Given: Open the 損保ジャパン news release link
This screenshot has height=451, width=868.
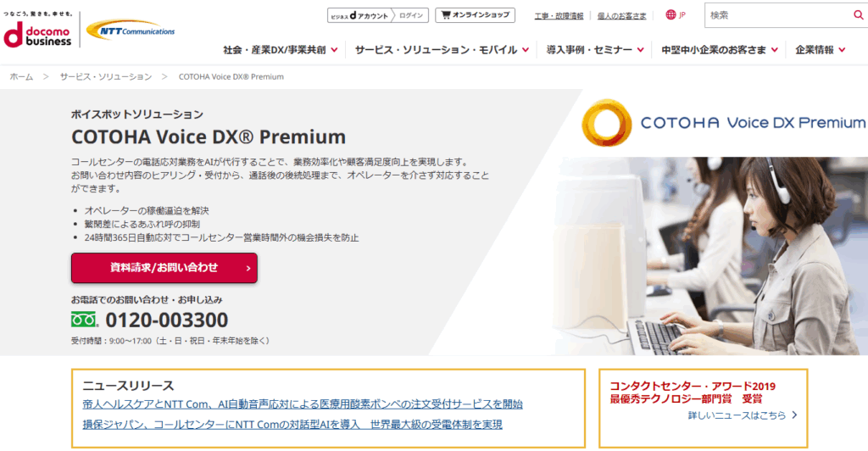Looking at the screenshot, I should pyautogui.click(x=292, y=425).
